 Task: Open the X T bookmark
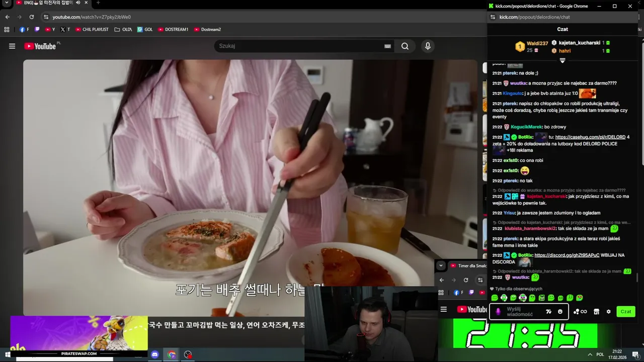tap(65, 30)
